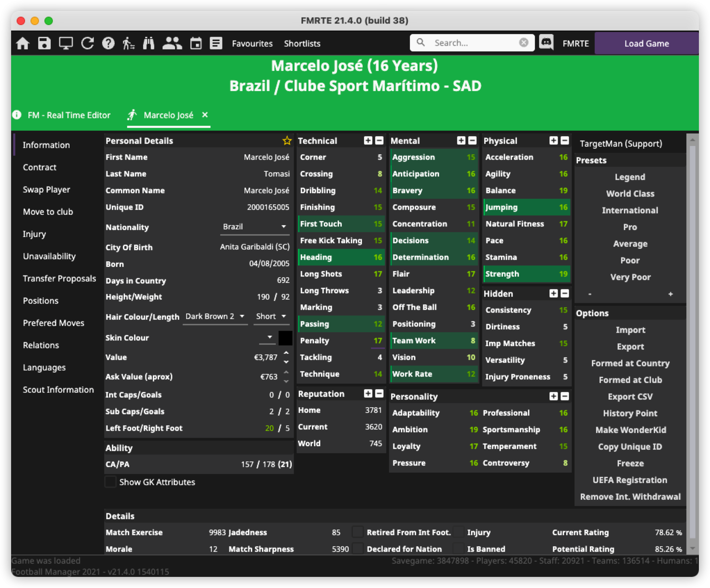
Task: Open the binoculars scout search icon
Action: 149,43
